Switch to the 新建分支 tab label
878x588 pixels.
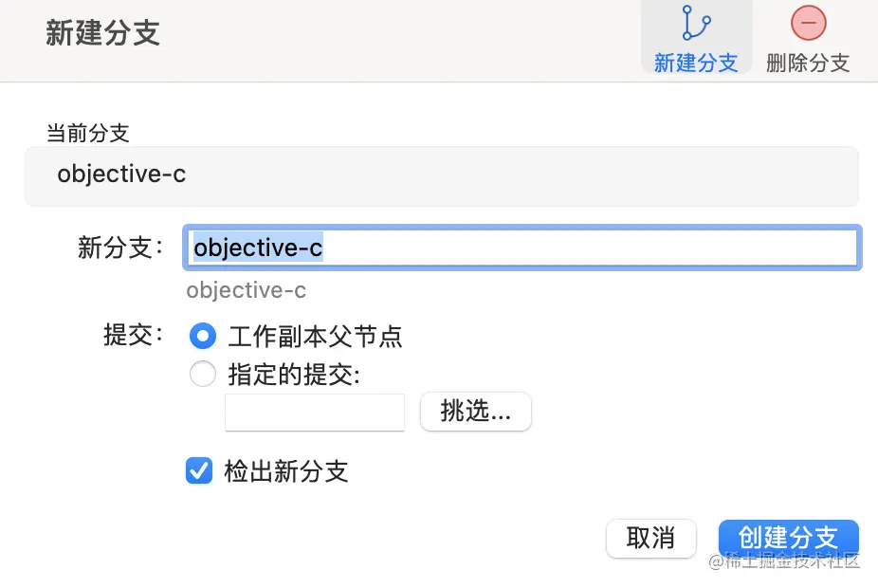(696, 63)
